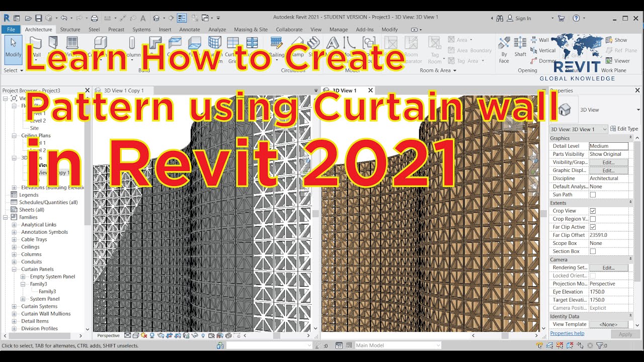
Task: Open the Annotate ribbon tab
Action: (190, 30)
